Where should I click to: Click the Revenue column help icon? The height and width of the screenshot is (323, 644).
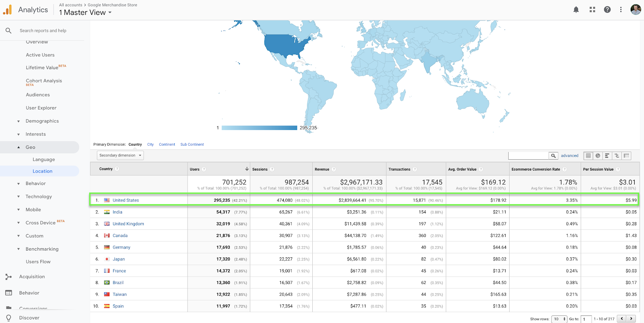point(334,169)
